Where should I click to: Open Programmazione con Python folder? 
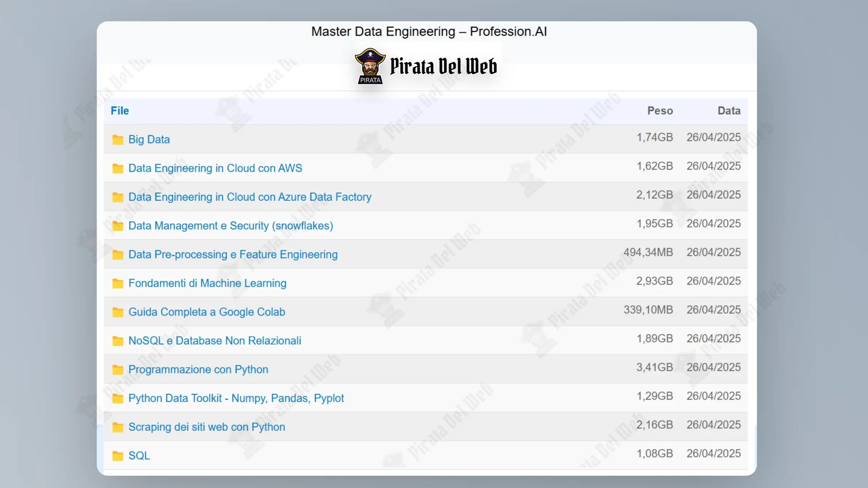tap(198, 369)
